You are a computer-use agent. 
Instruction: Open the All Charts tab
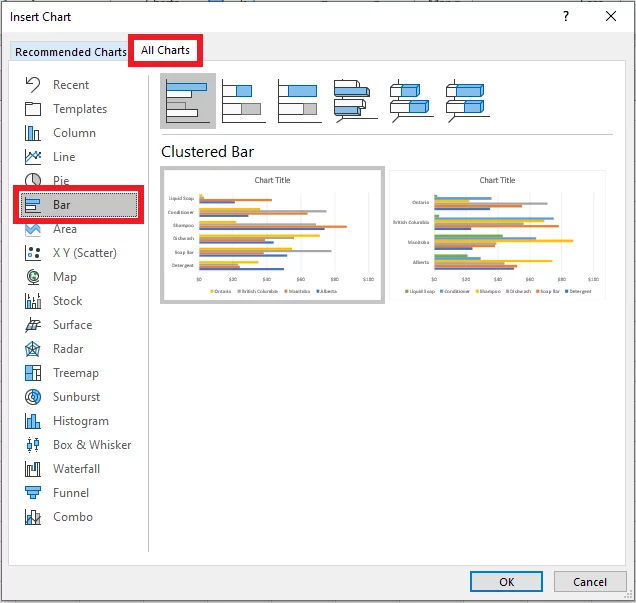(165, 50)
